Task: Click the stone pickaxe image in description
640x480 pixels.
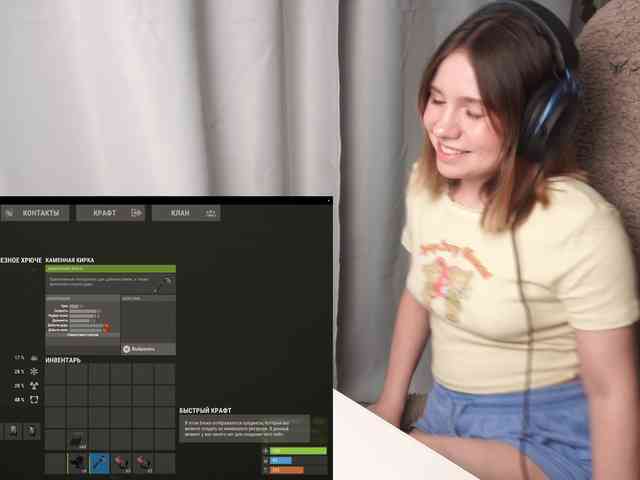Action: tap(163, 284)
